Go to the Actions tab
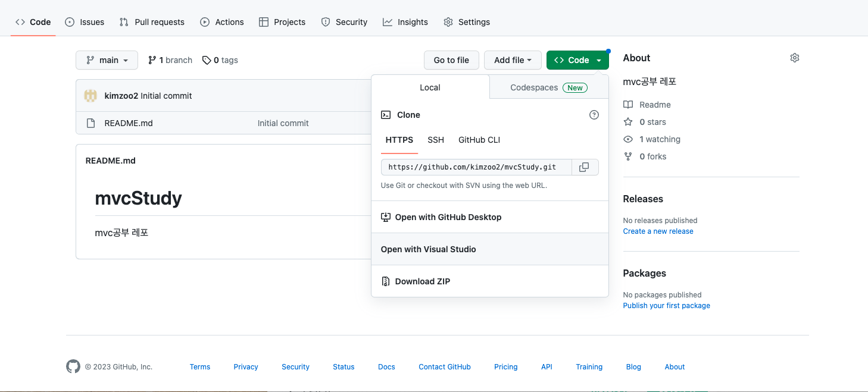The image size is (868, 392). (x=222, y=22)
